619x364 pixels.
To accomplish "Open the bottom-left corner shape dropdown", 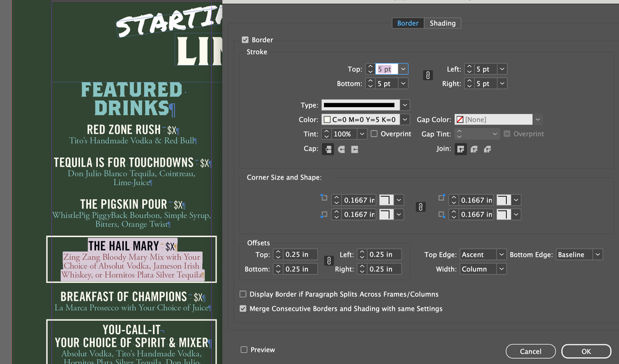I will [x=398, y=215].
